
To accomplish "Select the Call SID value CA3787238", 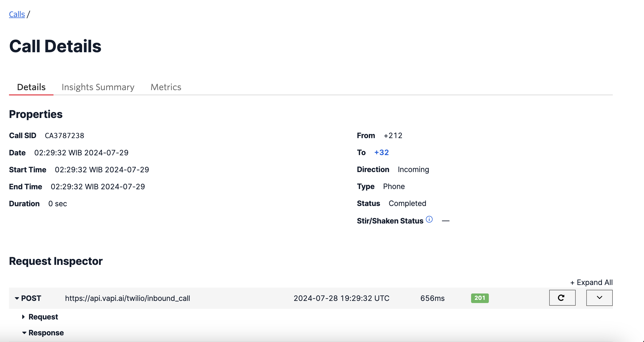I will point(64,135).
